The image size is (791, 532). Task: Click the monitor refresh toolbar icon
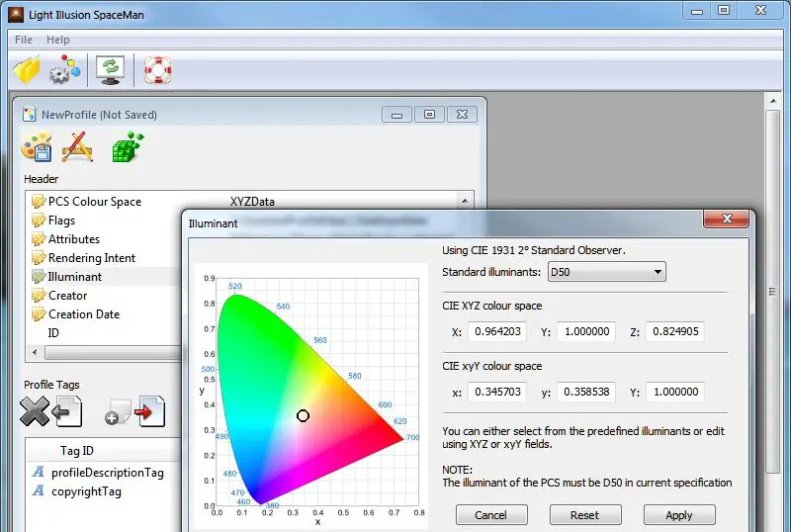tap(111, 70)
